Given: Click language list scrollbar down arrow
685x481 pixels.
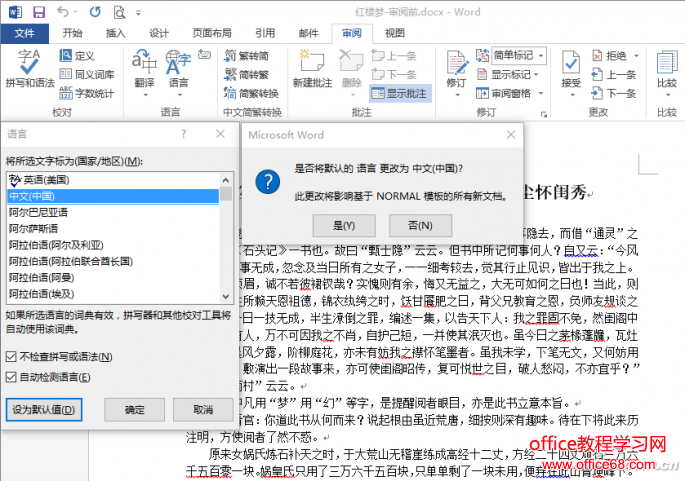Looking at the screenshot, I should [x=226, y=296].
